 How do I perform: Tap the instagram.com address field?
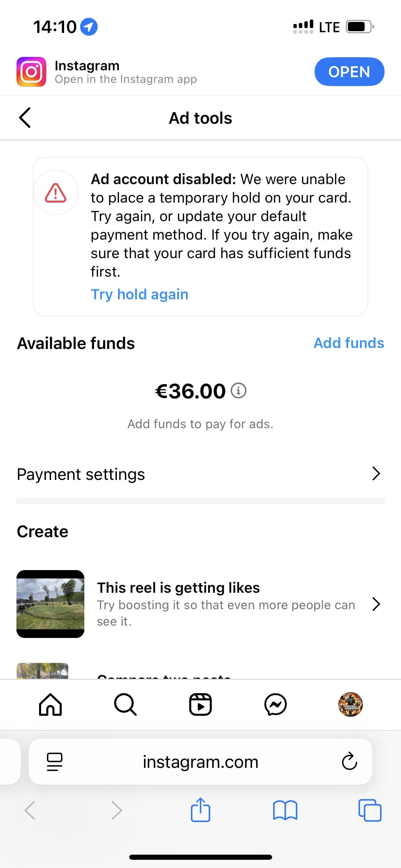pos(200,762)
